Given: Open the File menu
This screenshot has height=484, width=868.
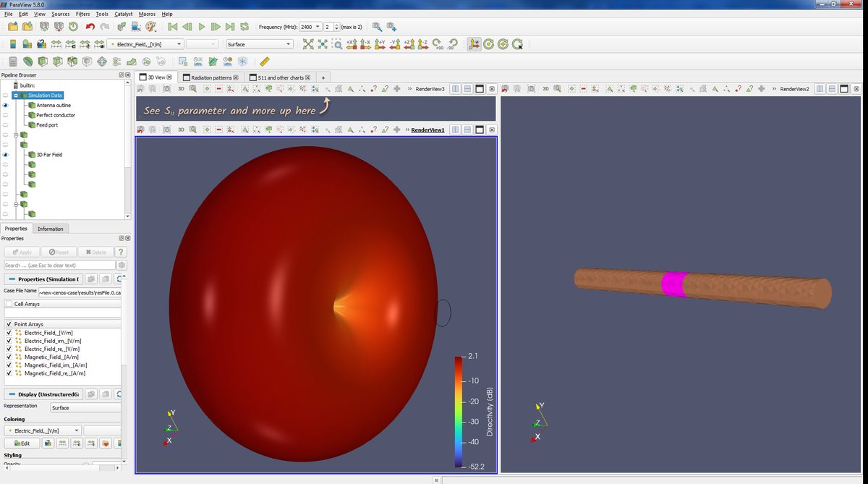Looking at the screenshot, I should click(x=9, y=14).
